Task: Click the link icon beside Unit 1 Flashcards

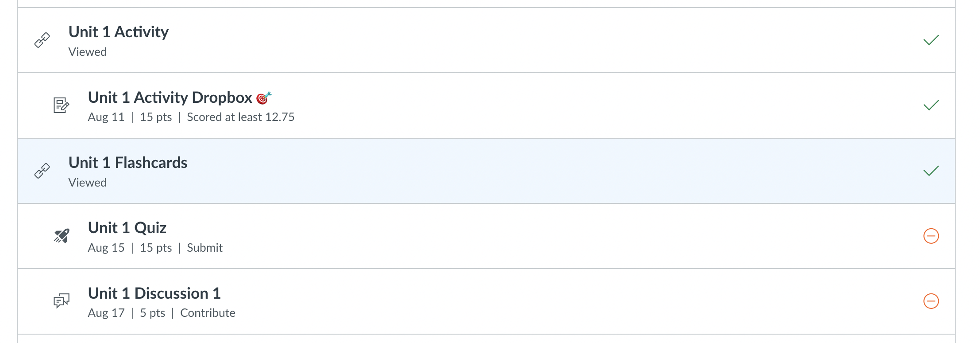Action: click(x=42, y=171)
